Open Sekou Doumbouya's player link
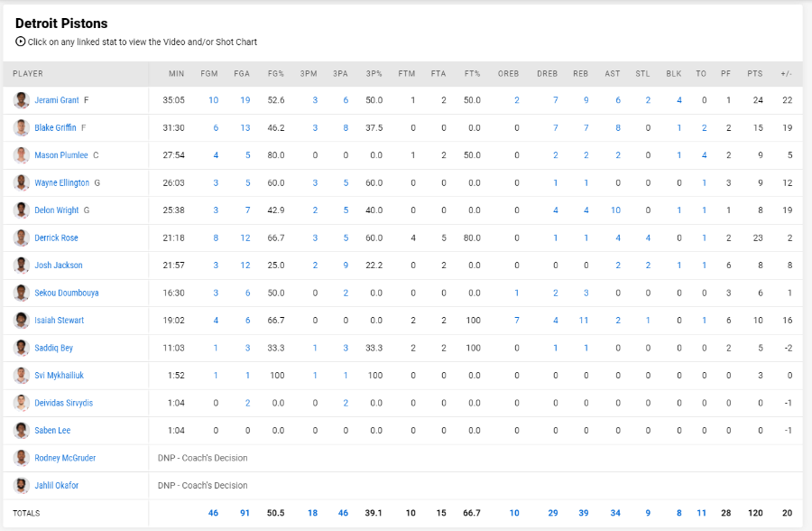The height and width of the screenshot is (531, 812). [66, 293]
